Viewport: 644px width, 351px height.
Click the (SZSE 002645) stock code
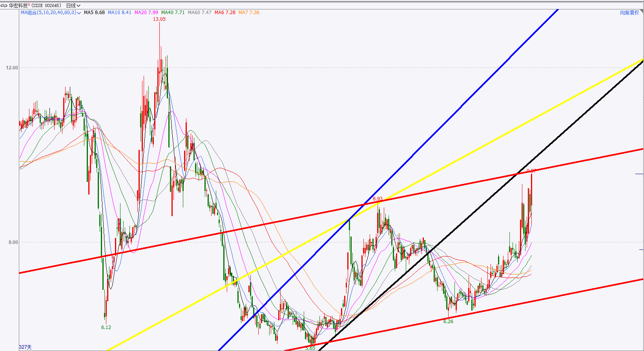46,5
